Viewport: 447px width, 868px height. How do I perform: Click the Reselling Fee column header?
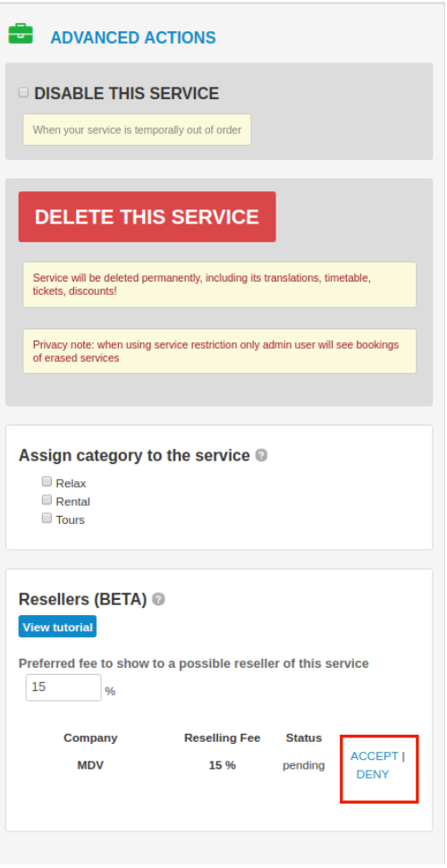click(222, 737)
